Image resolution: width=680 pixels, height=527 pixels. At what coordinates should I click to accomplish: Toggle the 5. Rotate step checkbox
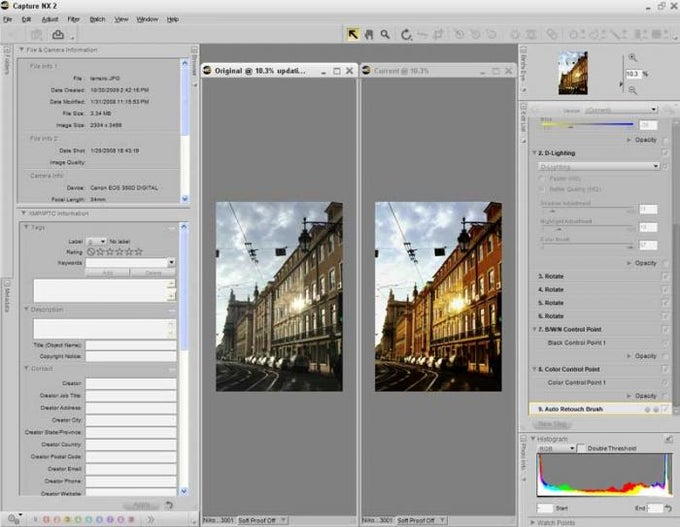tap(665, 302)
